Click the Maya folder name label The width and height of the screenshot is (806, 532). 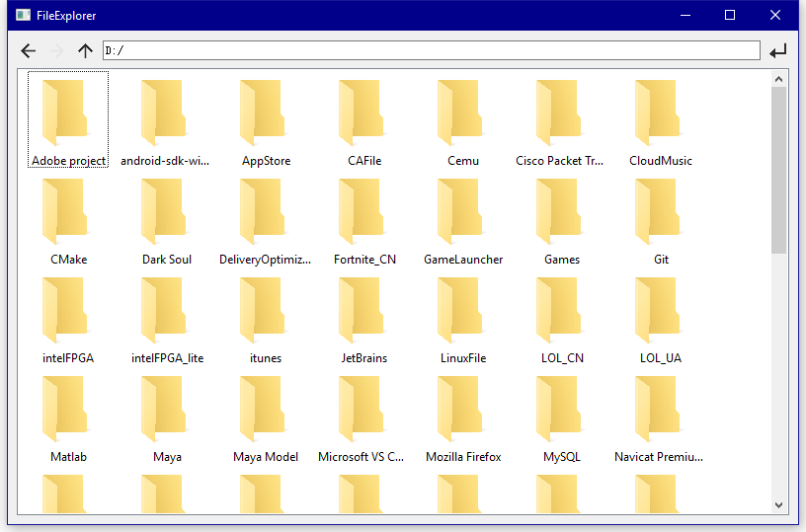(167, 457)
